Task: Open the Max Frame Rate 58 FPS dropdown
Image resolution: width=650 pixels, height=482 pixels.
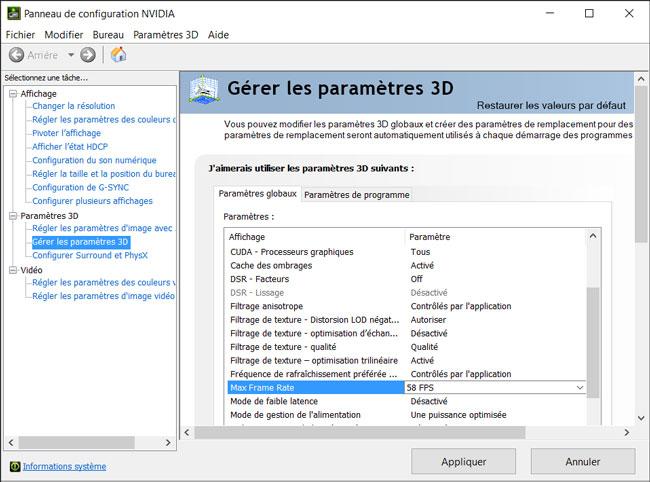Action: coord(580,388)
